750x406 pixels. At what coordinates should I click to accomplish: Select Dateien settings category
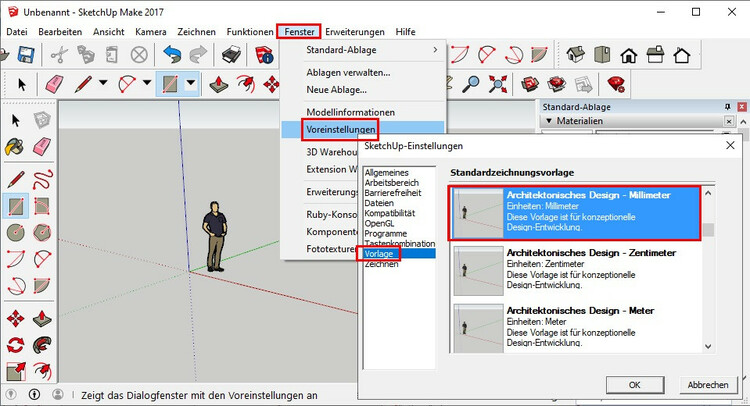379,203
